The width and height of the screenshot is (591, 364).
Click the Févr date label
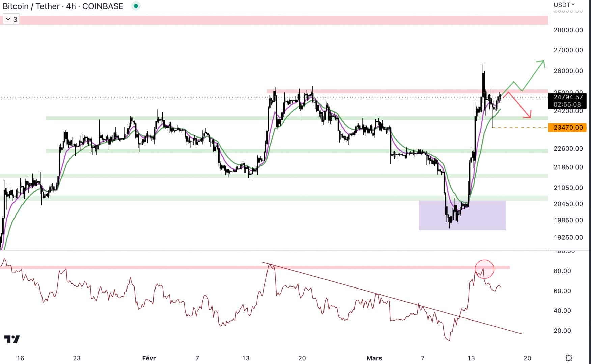(149, 358)
